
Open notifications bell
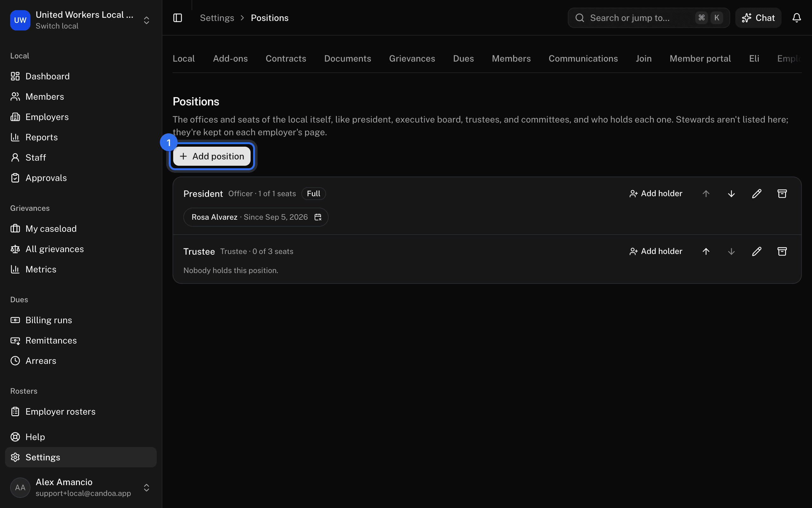point(796,18)
